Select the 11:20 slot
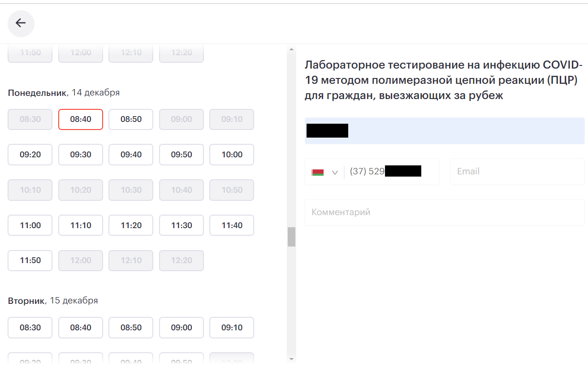The height and width of the screenshot is (372, 588). 130,225
